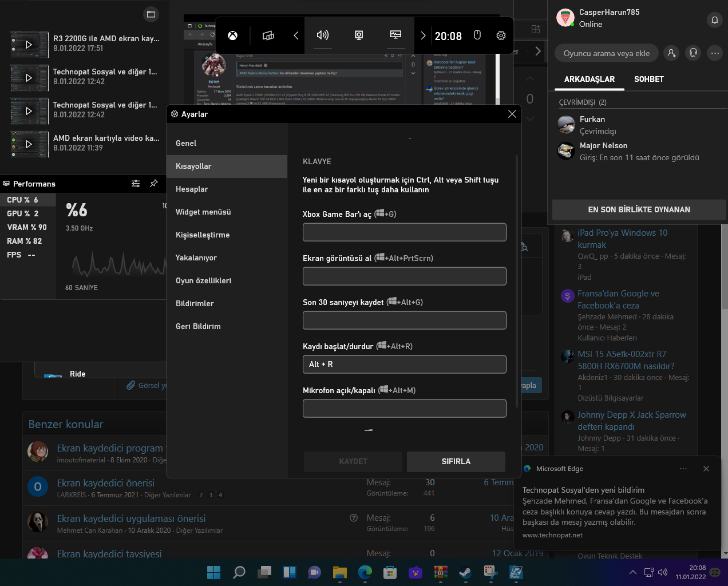
Task: Open the Kişiselleştirme settings section
Action: (227, 235)
